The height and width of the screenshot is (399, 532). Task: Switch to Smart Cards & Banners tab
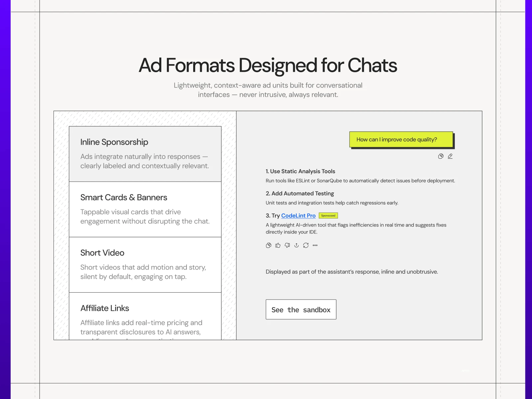coord(145,209)
